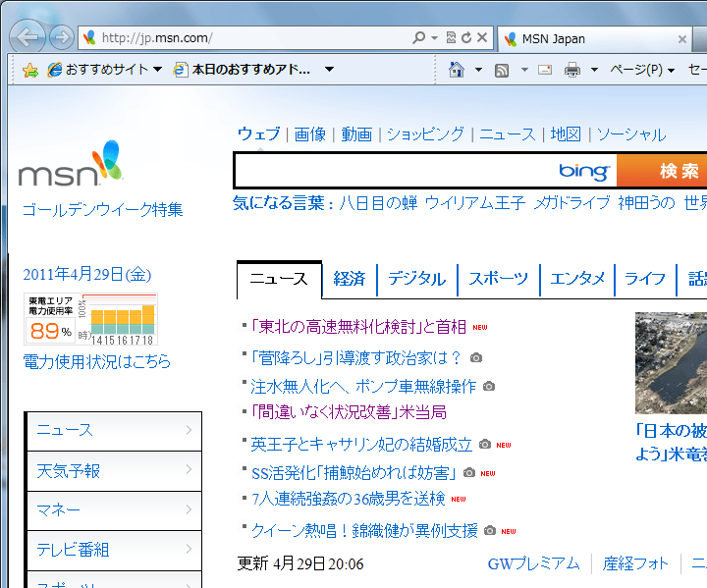This screenshot has height=588, width=707.
Task: Select the ライフ tab
Action: pos(645,279)
